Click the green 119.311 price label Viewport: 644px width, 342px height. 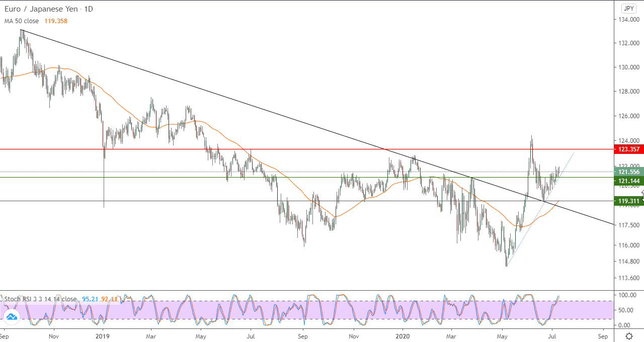tap(628, 201)
